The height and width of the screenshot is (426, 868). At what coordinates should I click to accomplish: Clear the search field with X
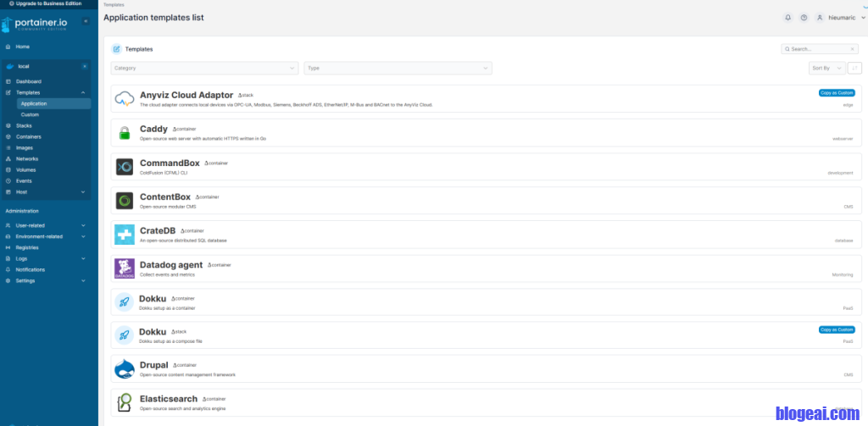(x=853, y=49)
